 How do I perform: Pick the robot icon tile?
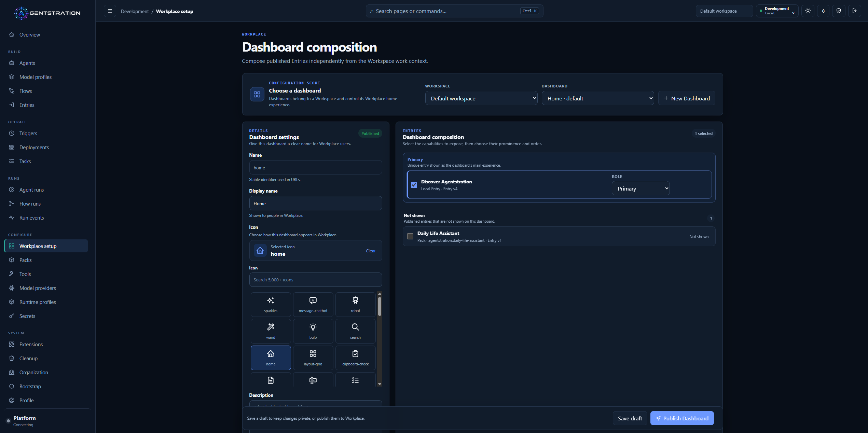coord(355,304)
